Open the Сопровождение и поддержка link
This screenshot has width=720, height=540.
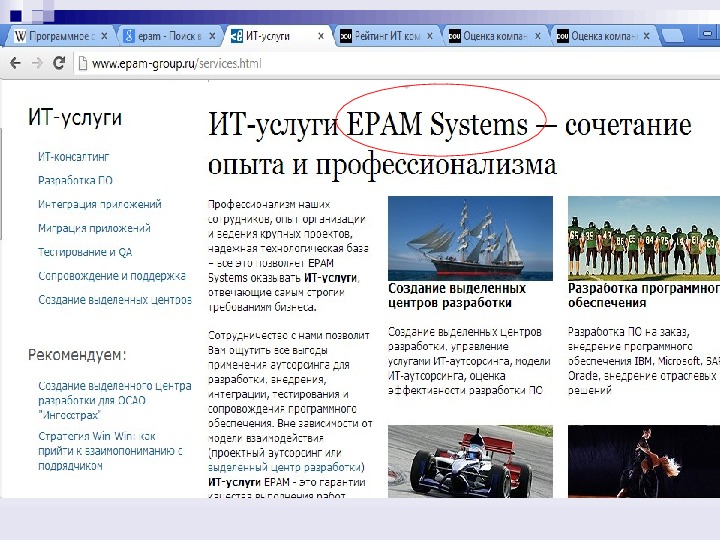coord(112,276)
